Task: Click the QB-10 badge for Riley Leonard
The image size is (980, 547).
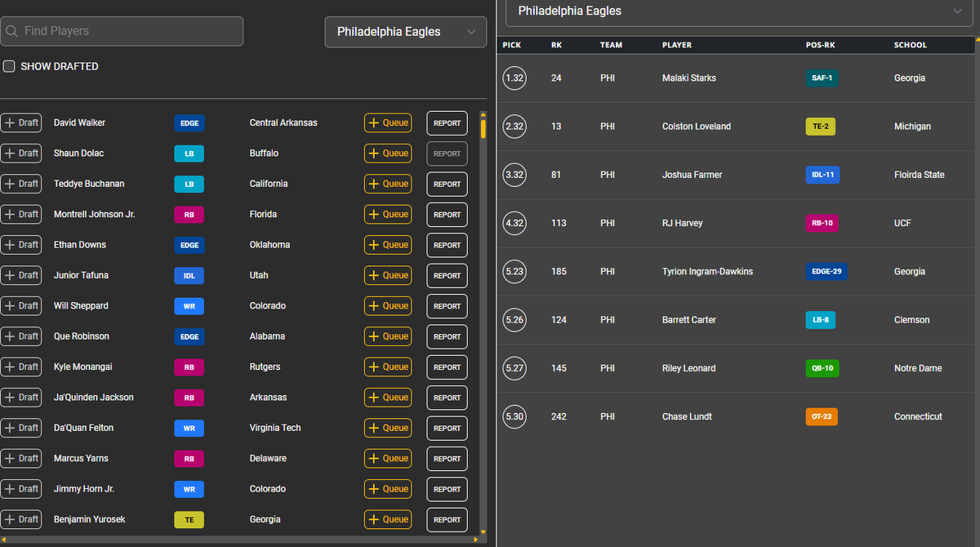Action: [822, 368]
